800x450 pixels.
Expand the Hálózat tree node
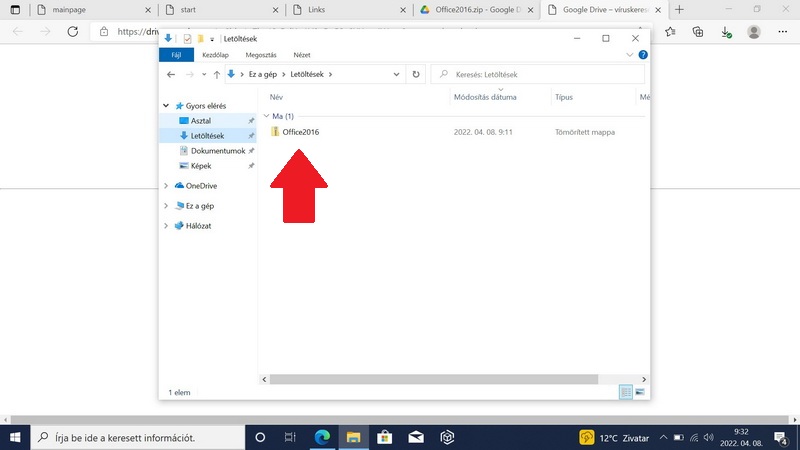166,226
